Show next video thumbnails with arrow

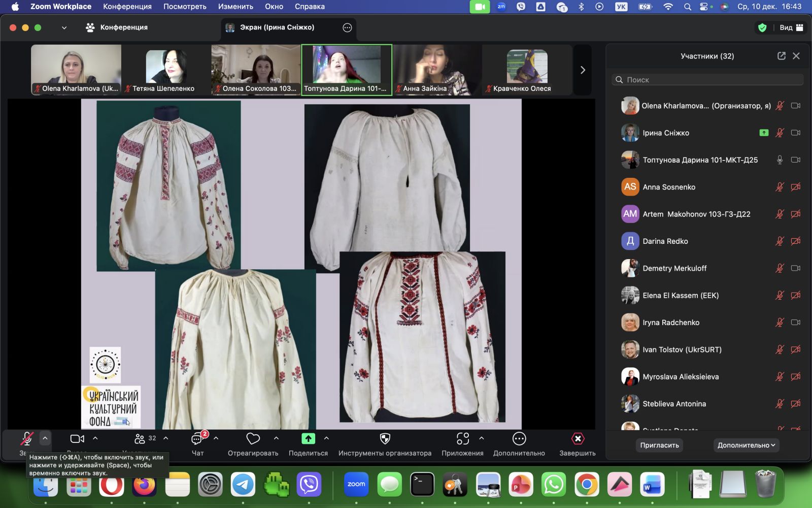[x=583, y=70]
